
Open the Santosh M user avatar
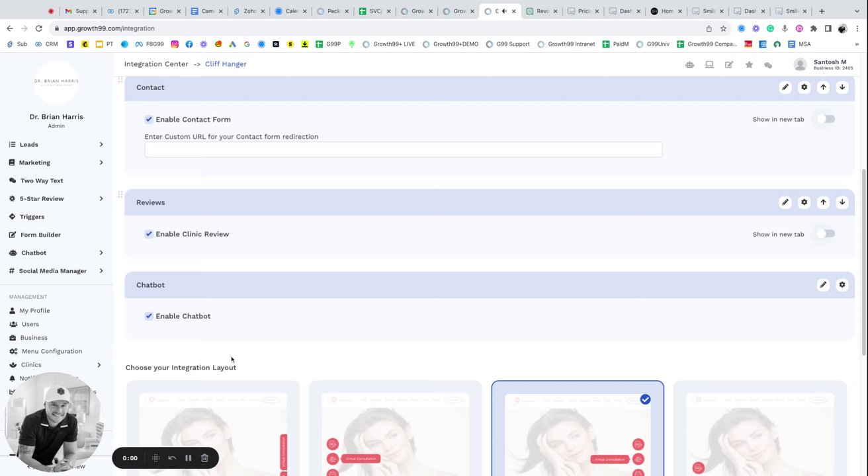tap(800, 65)
